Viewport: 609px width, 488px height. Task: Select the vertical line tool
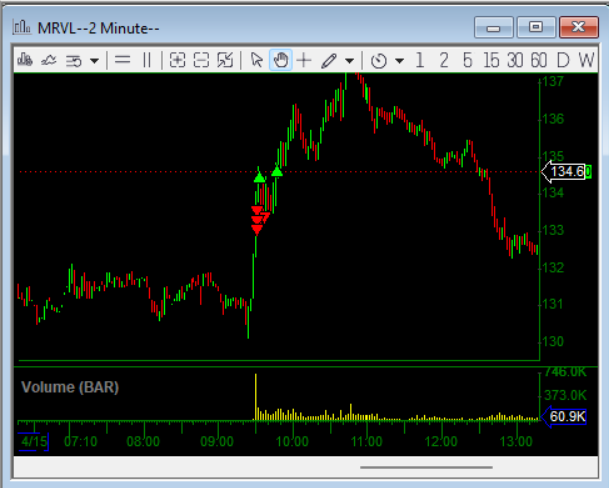[x=147, y=60]
